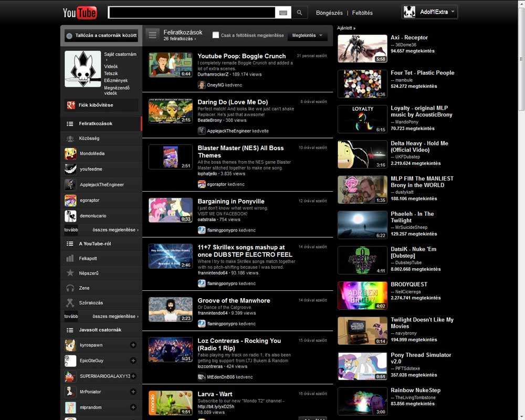Click the feed list-view icon beside Feliratkozások header
The height and width of the screenshot is (420, 525).
(153, 35)
